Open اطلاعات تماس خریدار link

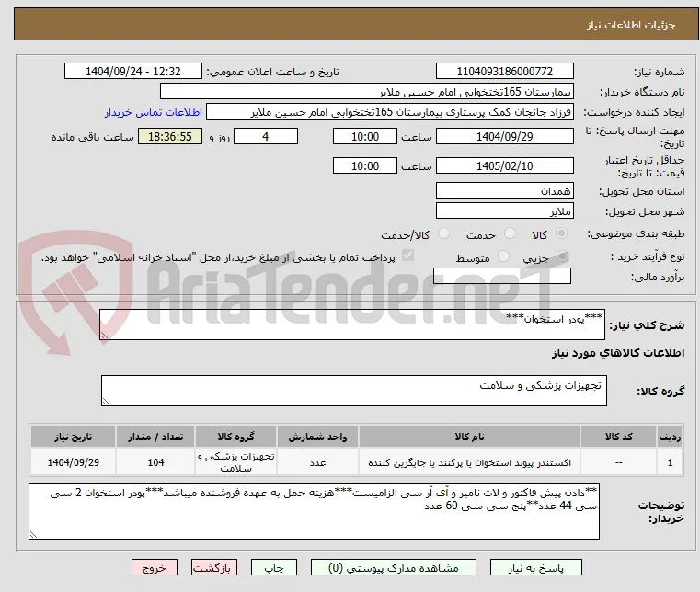(154, 112)
